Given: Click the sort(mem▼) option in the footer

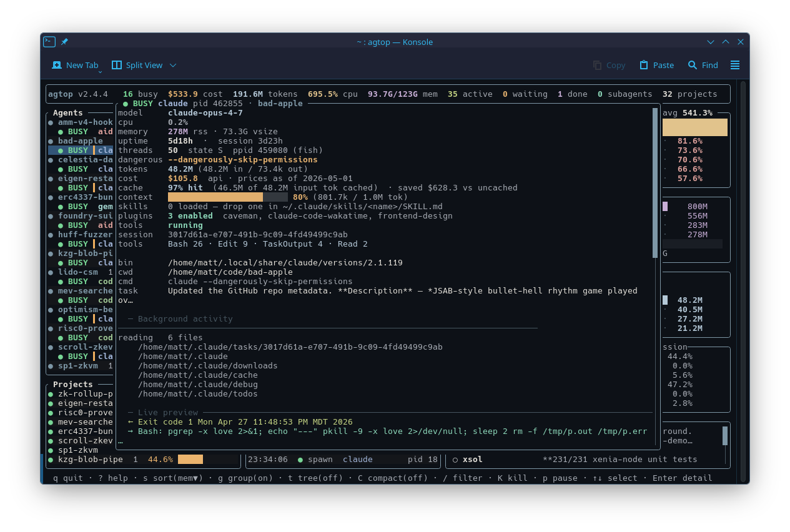Looking at the screenshot, I should 173,478.
